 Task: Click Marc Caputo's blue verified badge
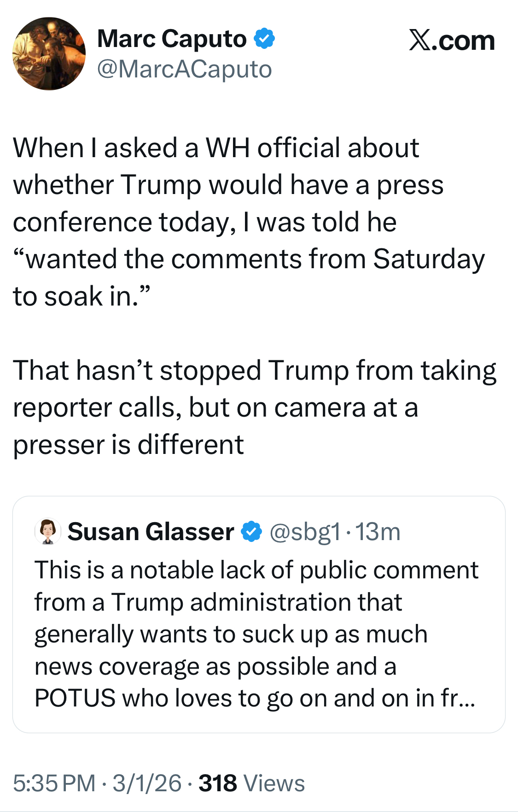pyautogui.click(x=264, y=39)
